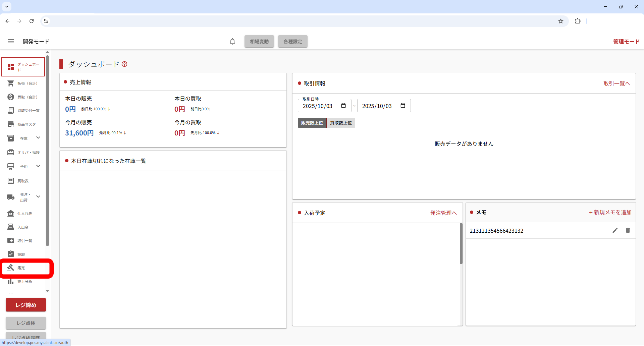Click the notification bell icon
The height and width of the screenshot is (346, 644).
coord(232,41)
